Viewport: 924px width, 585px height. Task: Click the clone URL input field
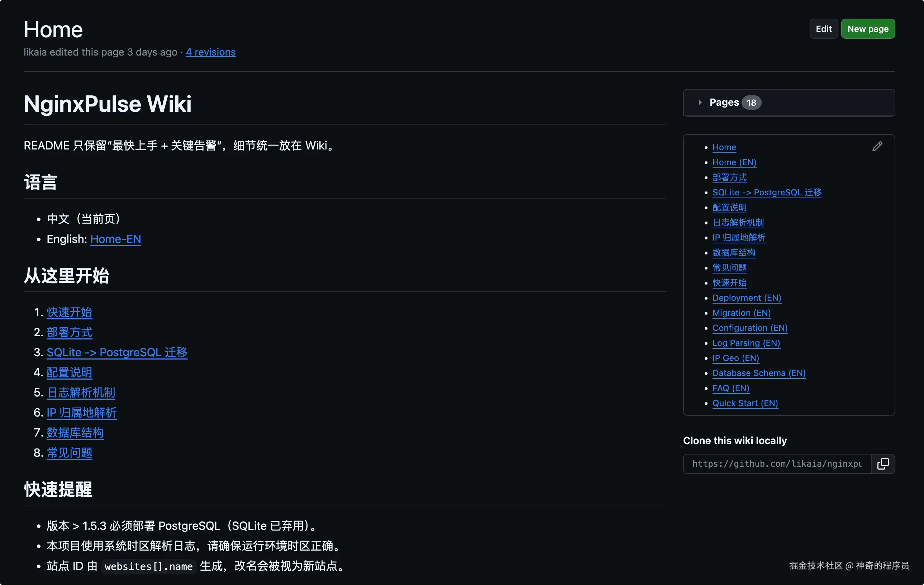pos(777,464)
